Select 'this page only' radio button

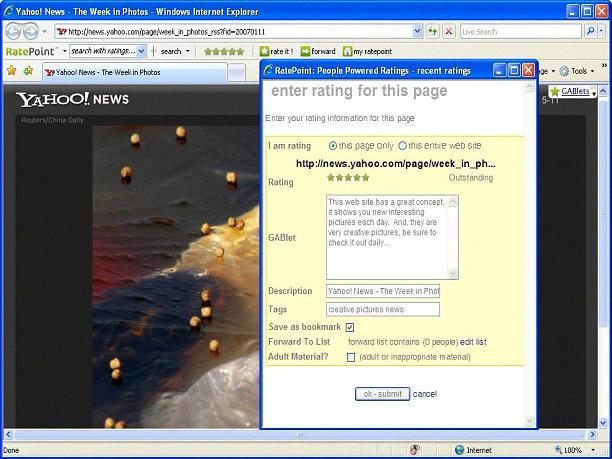[333, 146]
